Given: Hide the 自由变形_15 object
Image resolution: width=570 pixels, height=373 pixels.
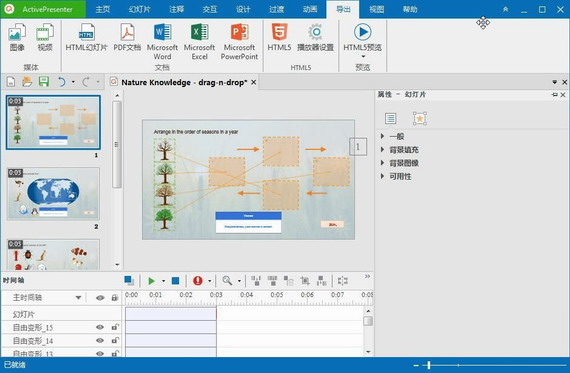Looking at the screenshot, I should [100, 327].
